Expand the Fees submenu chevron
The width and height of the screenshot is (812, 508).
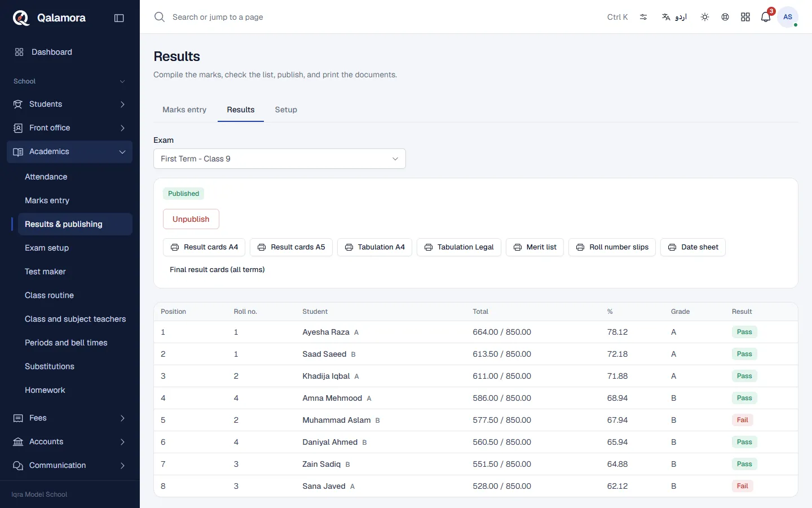[x=122, y=418]
